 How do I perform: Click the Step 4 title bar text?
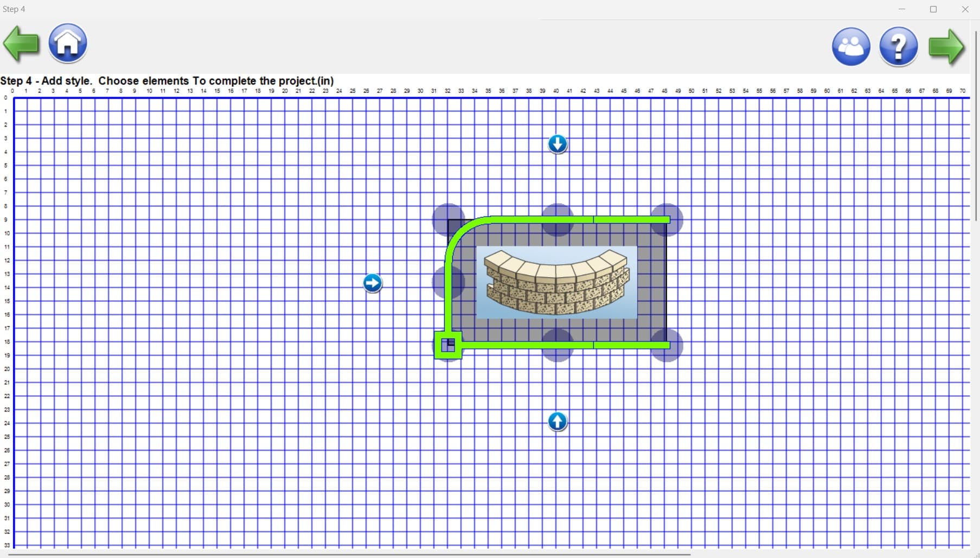(14, 9)
